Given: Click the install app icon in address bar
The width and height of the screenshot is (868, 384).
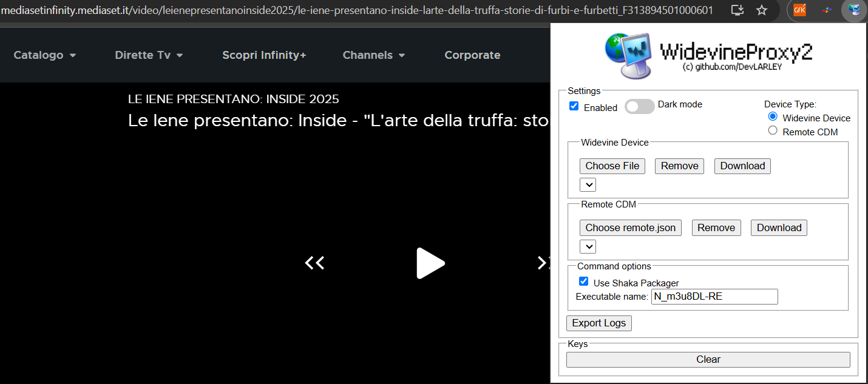Looking at the screenshot, I should (x=737, y=10).
